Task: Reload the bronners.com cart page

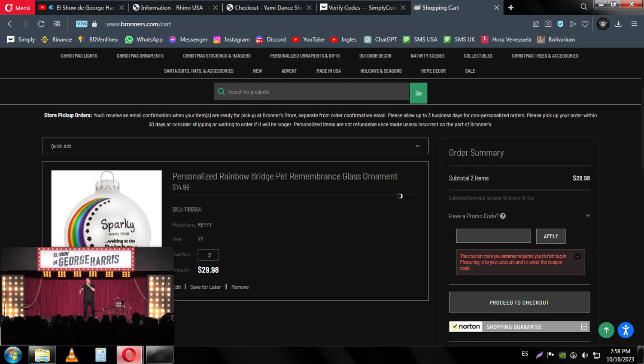Action: click(41, 24)
